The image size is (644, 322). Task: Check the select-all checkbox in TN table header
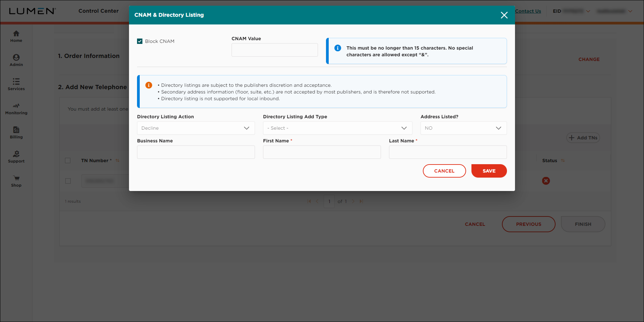pos(68,160)
